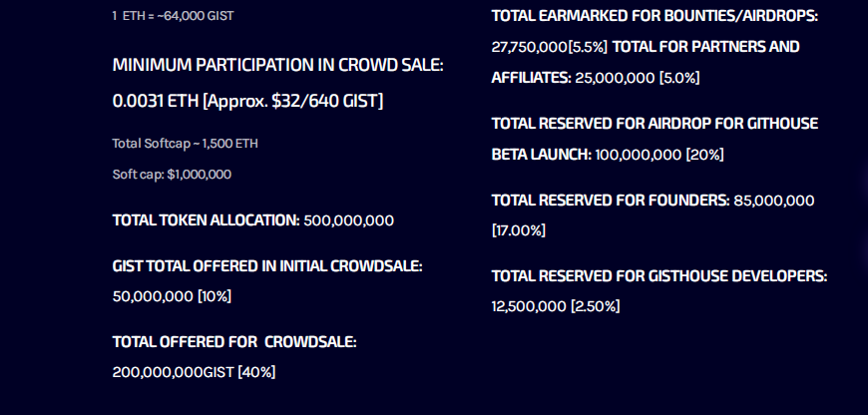Click the Total Reserved for Founders label

click(x=611, y=201)
